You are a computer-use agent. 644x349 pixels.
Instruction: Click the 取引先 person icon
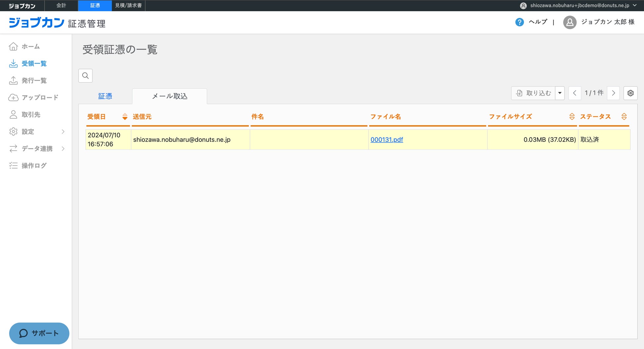[x=13, y=114]
